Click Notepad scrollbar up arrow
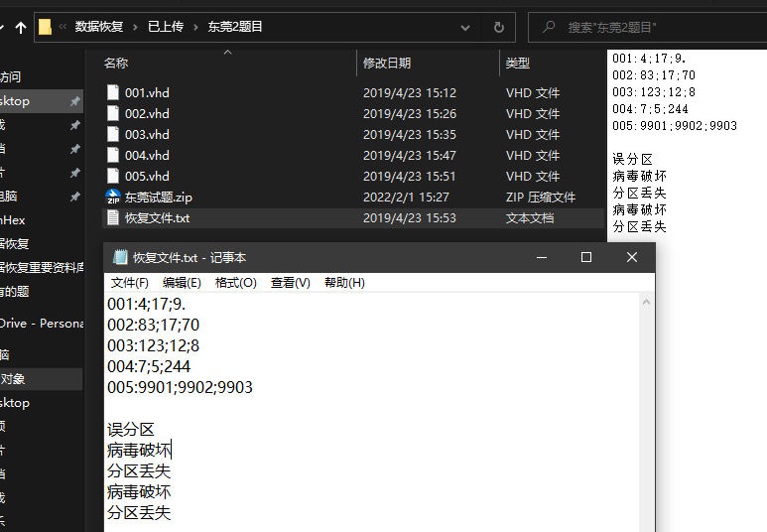767x532 pixels. [646, 303]
